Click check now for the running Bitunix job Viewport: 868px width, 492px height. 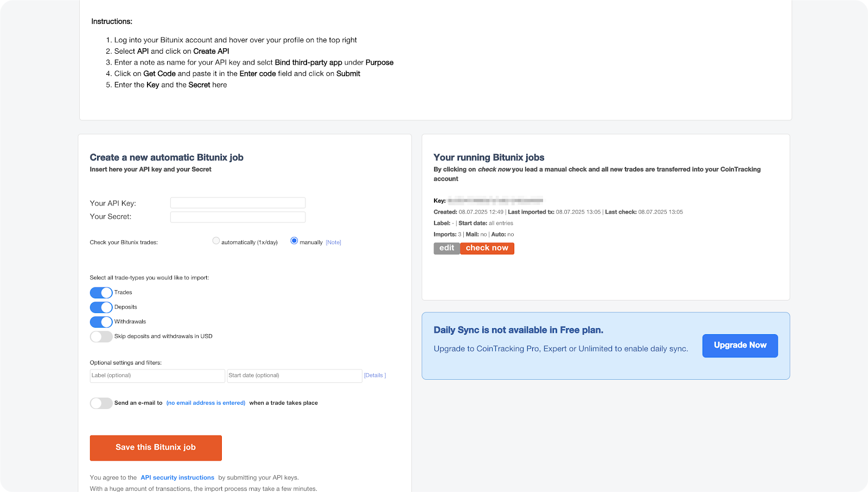coord(487,248)
